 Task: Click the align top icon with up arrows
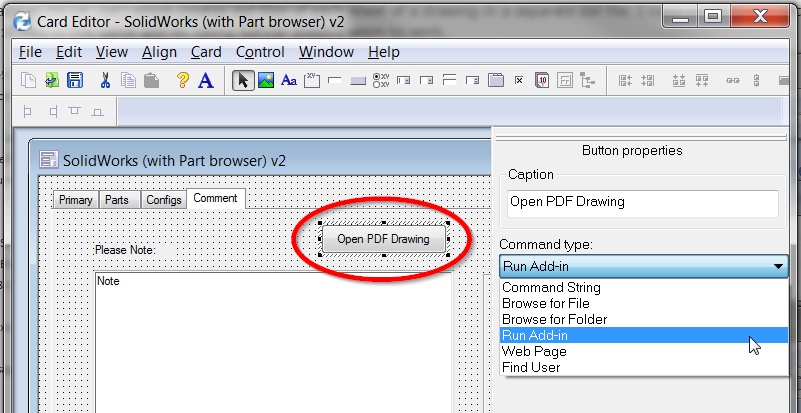[x=702, y=80]
